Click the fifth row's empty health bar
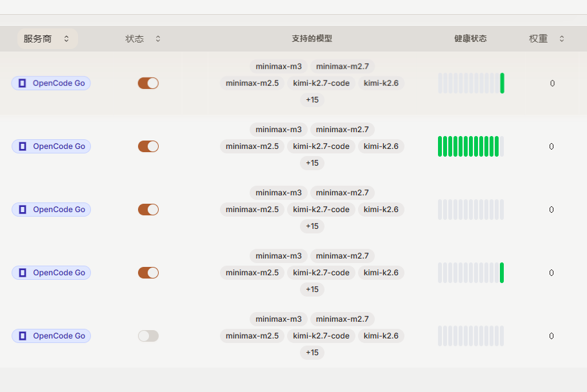Image resolution: width=587 pixels, height=392 pixels. (x=471, y=336)
